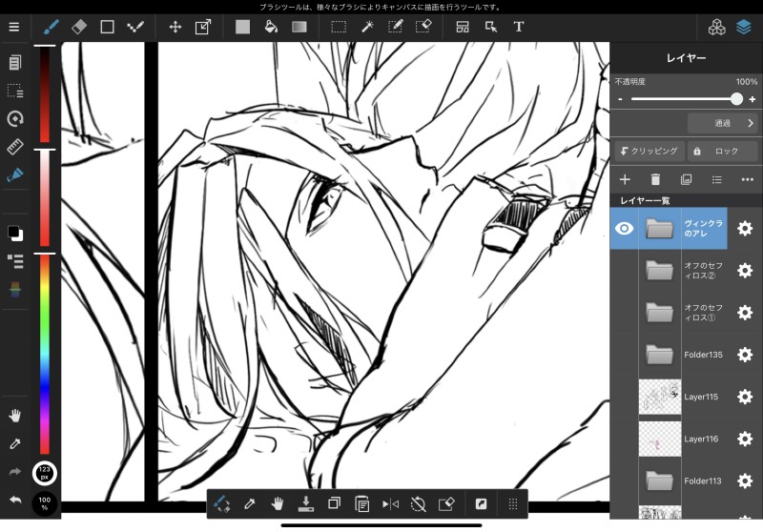Select the dot/polyline tool

(134, 27)
